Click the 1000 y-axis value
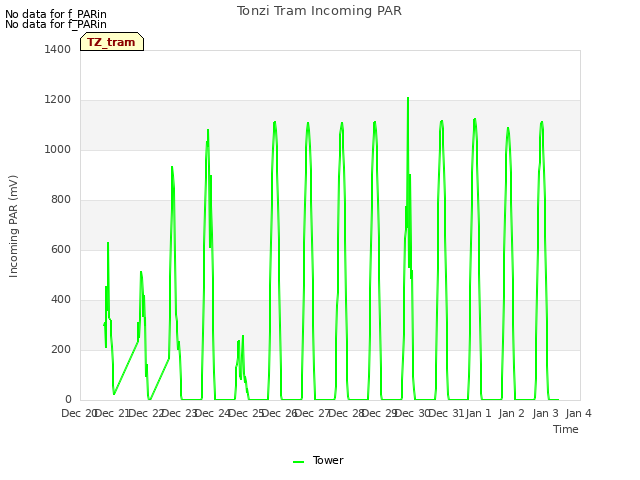This screenshot has width=640, height=480. (x=58, y=149)
